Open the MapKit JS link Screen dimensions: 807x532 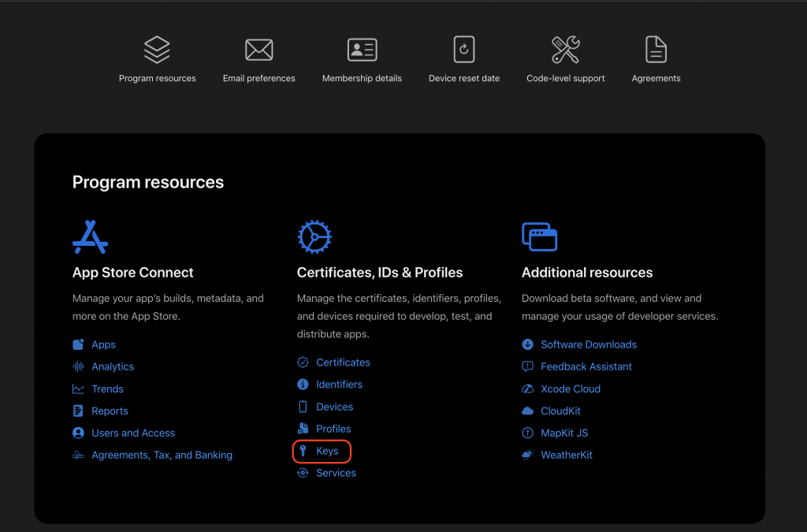(564, 433)
